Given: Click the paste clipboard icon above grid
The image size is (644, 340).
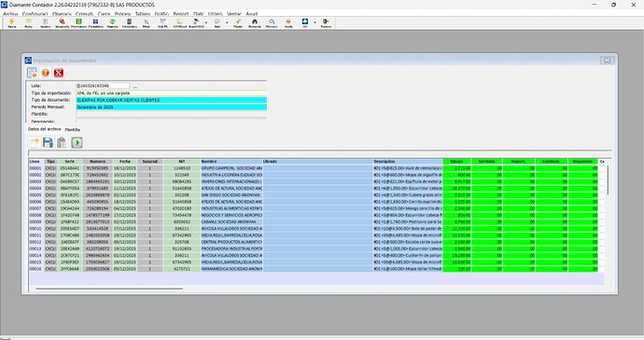Looking at the screenshot, I should click(62, 143).
